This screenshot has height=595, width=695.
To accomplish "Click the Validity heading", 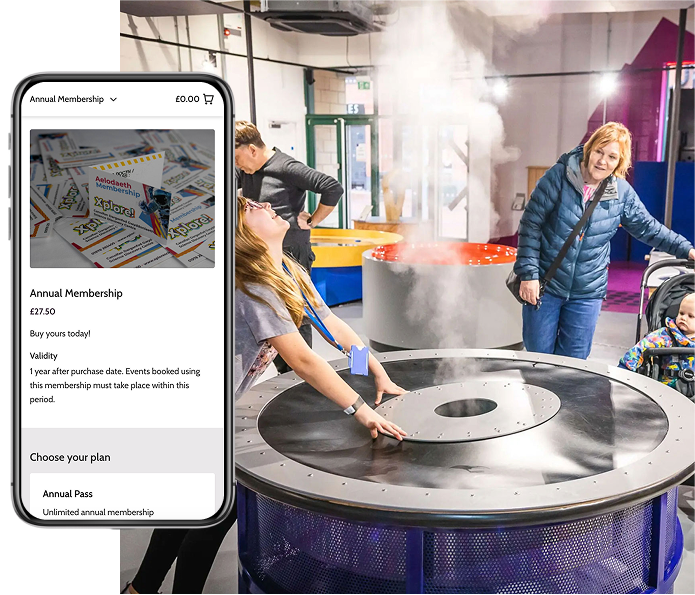I will click(44, 355).
